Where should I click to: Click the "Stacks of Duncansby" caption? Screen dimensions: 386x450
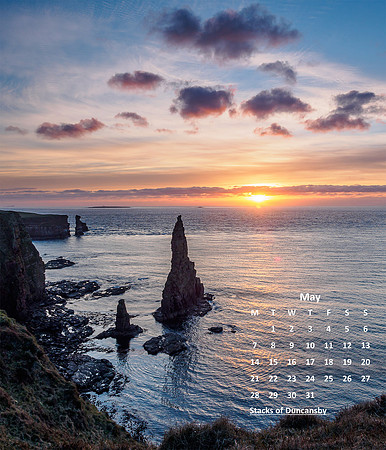pos(288,411)
